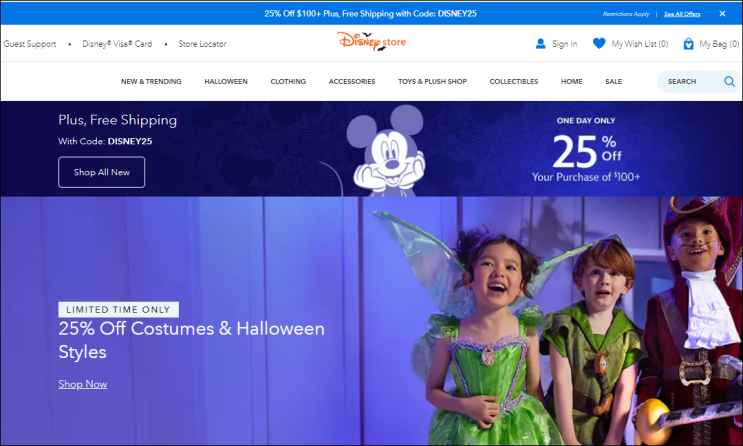Open My Wish List (0) link
Viewport: 743px width, 446px height.
coord(639,44)
